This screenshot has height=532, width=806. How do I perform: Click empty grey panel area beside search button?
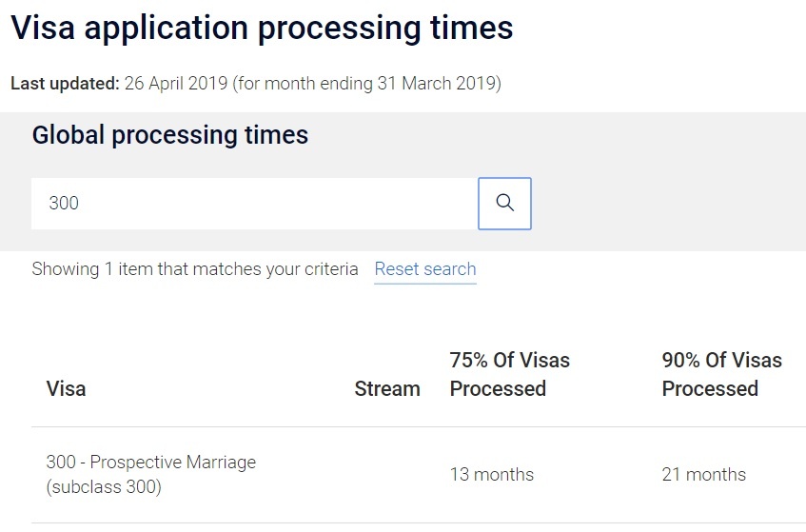[666, 204]
